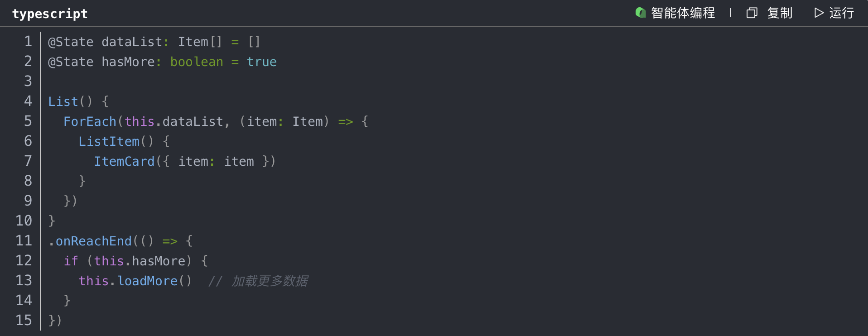Click line number 1 in gutter
This screenshot has height=336, width=868.
point(28,42)
